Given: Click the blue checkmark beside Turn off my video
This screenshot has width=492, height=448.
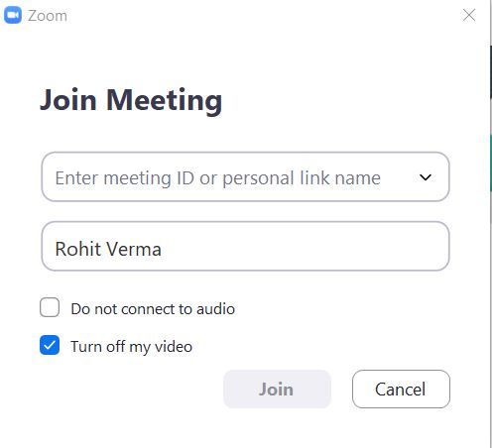Looking at the screenshot, I should tap(50, 345).
